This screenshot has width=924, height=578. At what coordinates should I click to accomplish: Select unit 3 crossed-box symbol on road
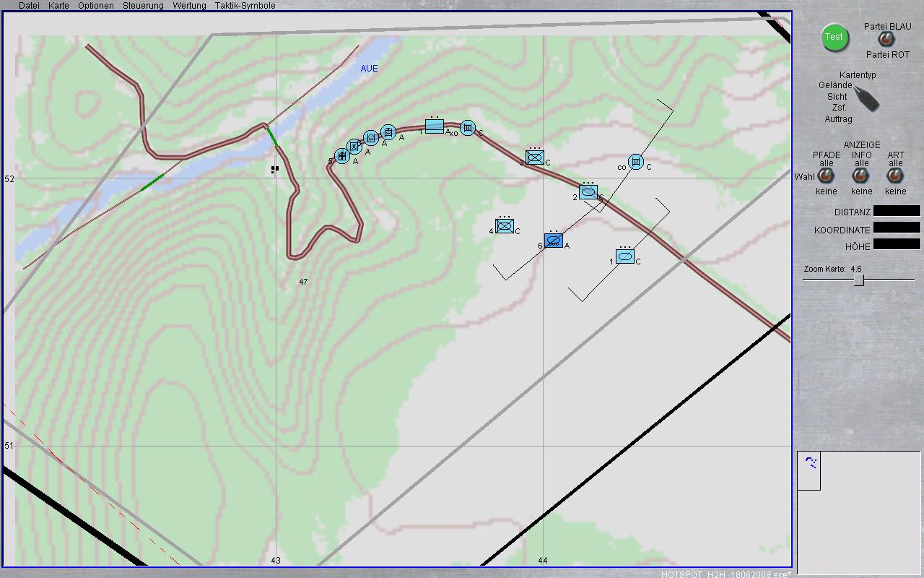[x=535, y=157]
